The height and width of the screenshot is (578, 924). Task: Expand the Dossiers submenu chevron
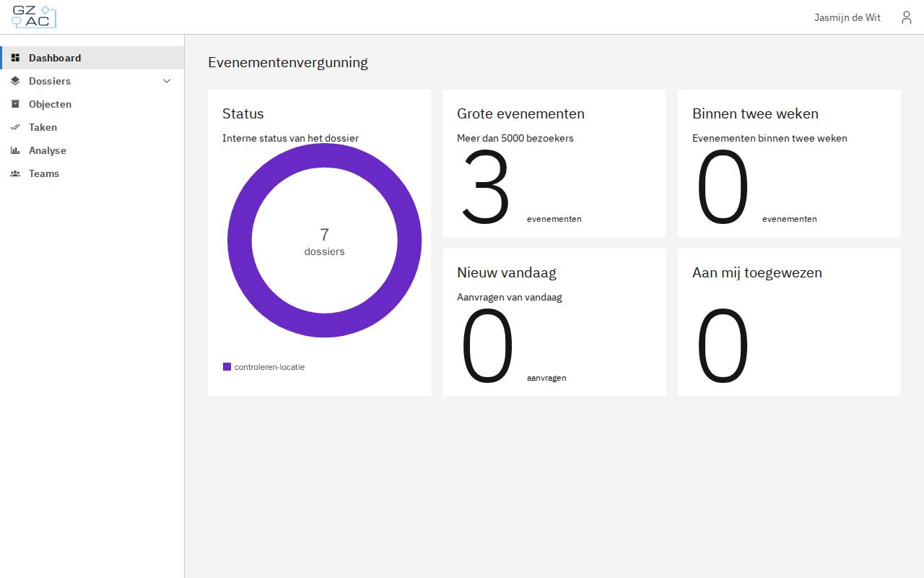[x=167, y=81]
